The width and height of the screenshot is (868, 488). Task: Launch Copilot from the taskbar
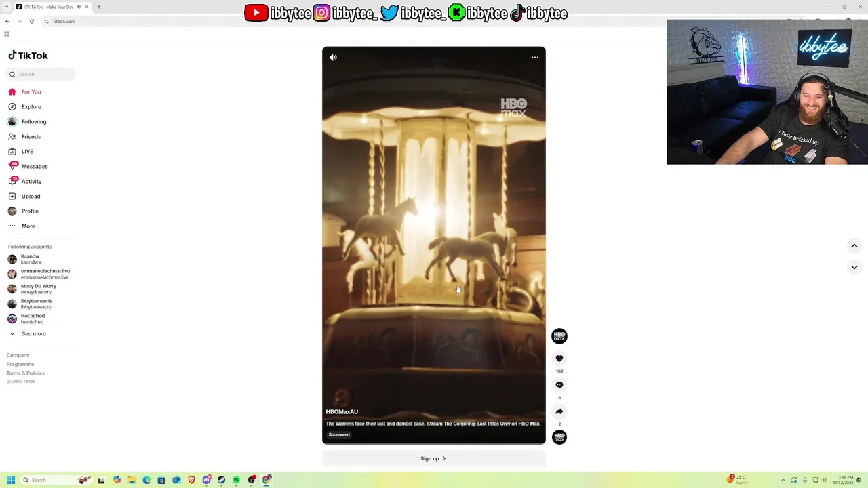point(117,480)
